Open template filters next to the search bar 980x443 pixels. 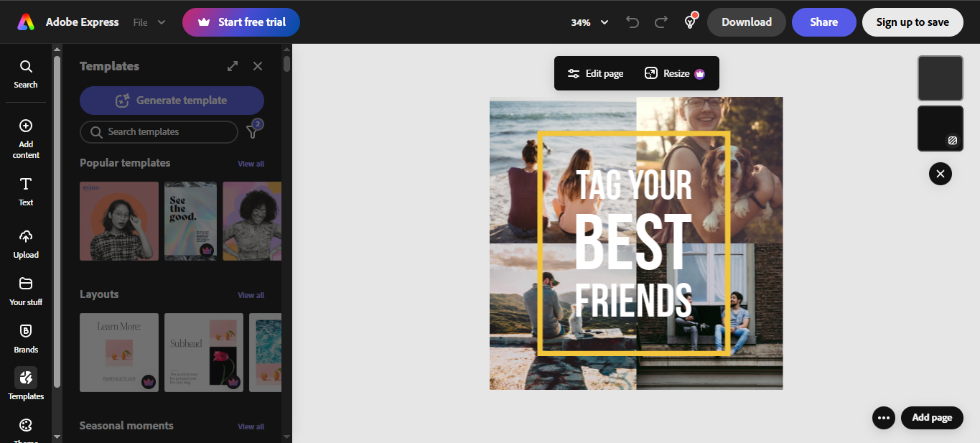252,131
